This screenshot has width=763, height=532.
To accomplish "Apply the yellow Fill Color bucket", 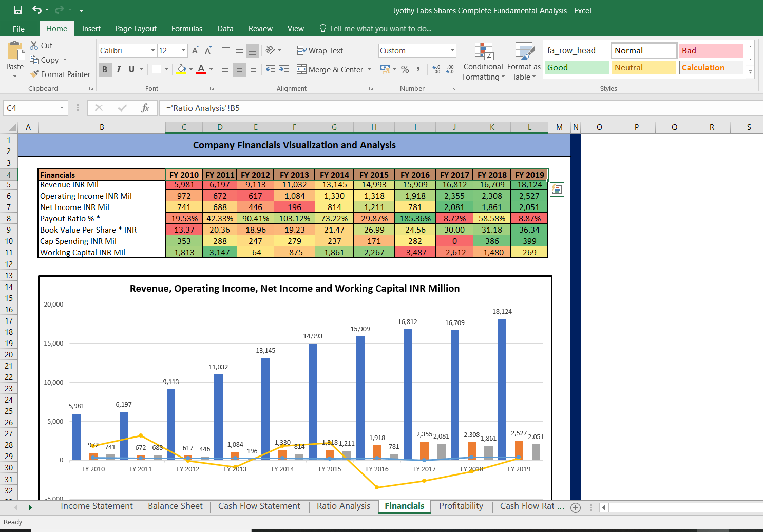I will 181,69.
